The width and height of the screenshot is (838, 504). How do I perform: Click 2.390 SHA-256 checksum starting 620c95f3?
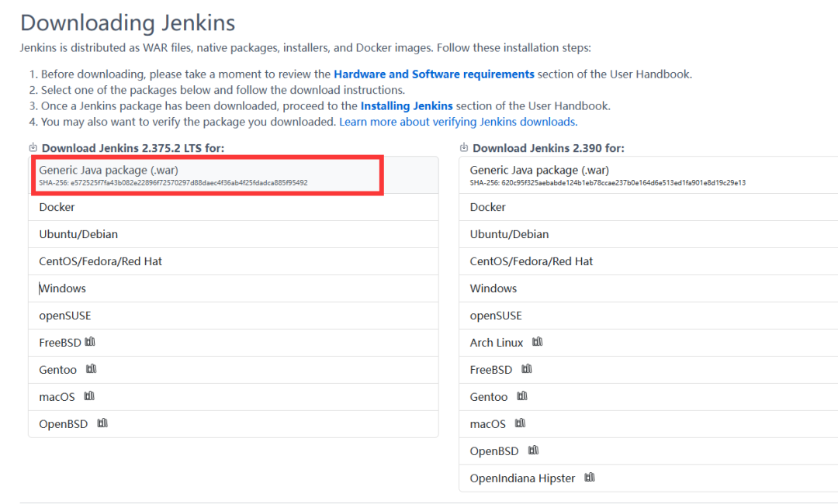coord(608,182)
